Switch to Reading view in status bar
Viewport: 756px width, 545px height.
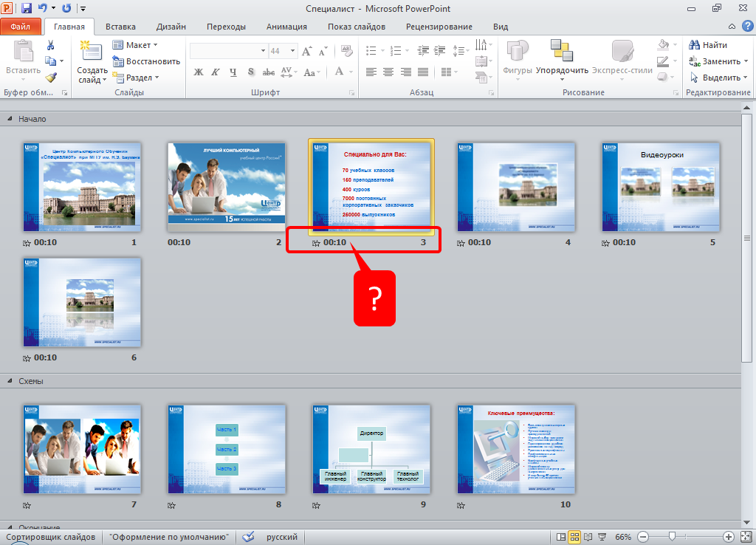pos(588,537)
